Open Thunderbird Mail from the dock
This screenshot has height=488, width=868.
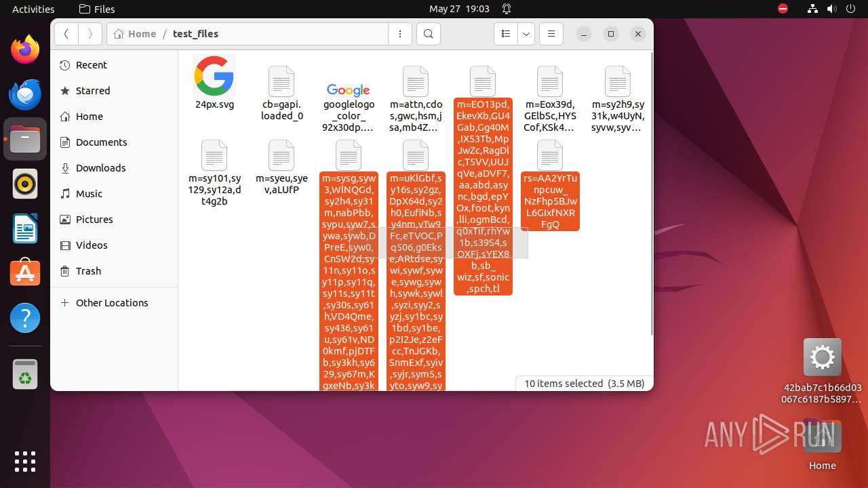click(25, 94)
